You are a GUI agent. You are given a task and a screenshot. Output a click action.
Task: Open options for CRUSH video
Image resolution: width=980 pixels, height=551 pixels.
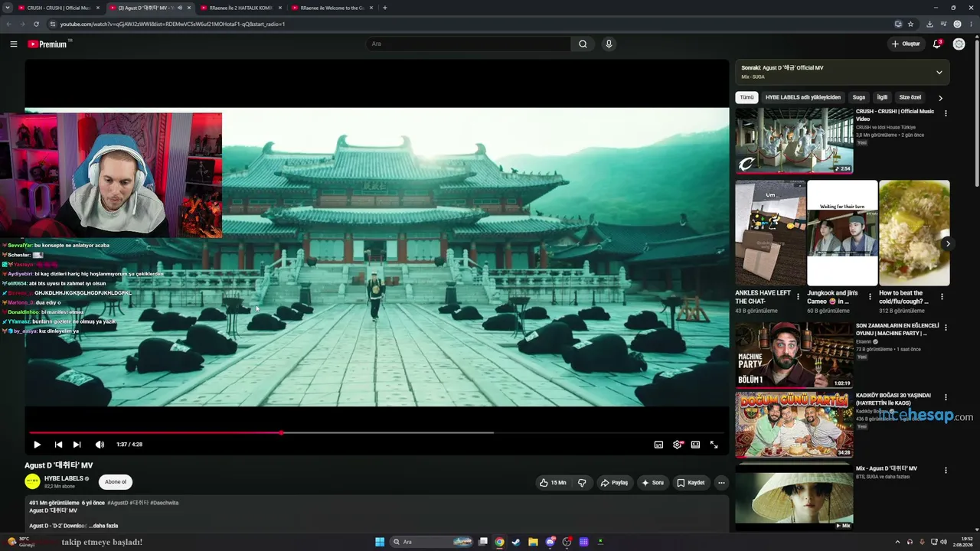(946, 113)
